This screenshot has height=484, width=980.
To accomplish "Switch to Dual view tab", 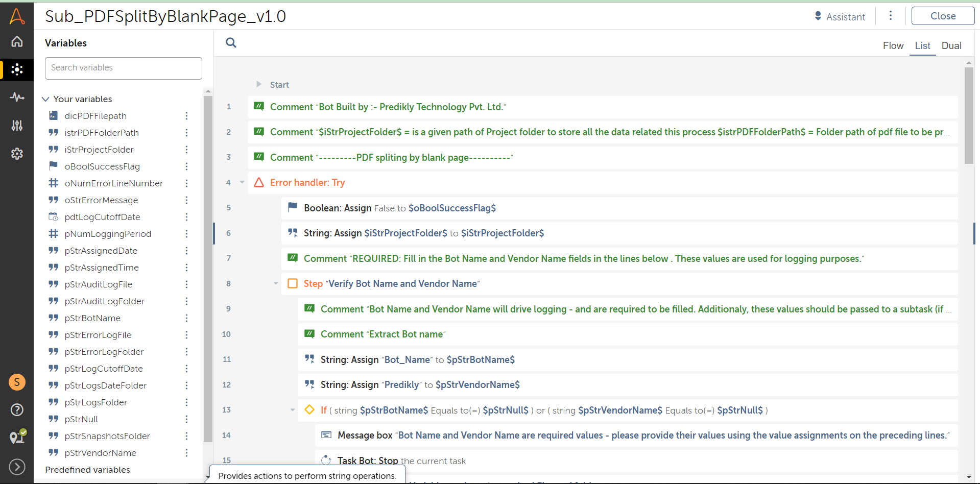I will (x=951, y=45).
